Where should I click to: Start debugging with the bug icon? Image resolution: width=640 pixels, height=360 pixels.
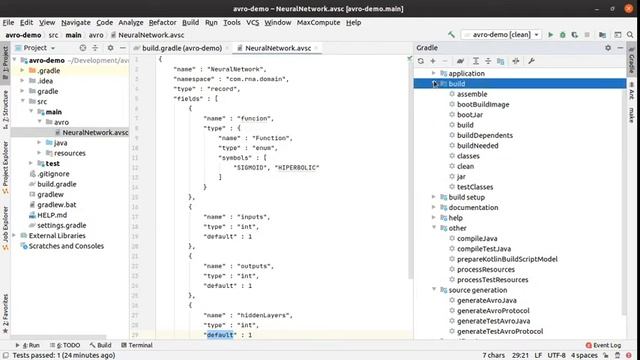[x=562, y=35]
